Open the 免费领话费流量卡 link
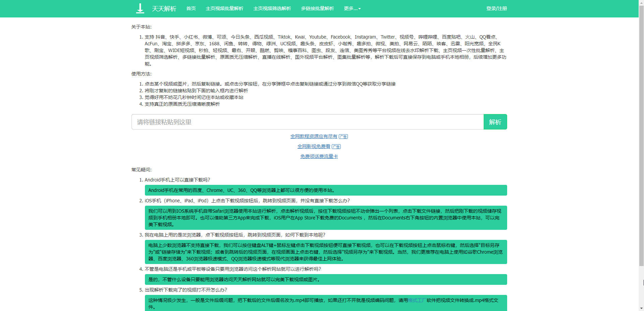Image resolution: width=644 pixels, height=311 pixels. (x=319, y=156)
